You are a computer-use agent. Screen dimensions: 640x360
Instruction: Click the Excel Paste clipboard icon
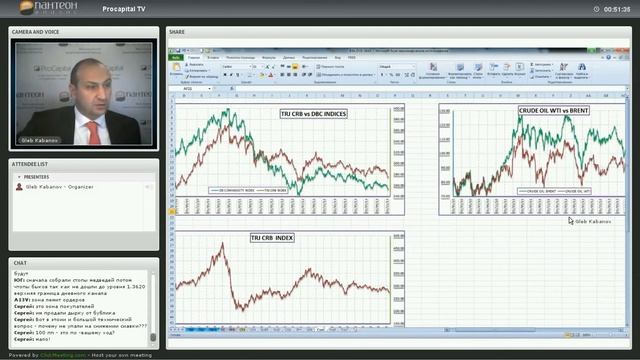(176, 67)
